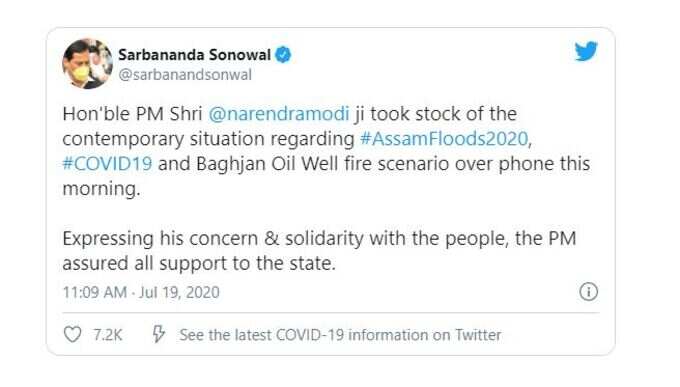Follow the #AssamFloods2020 hashtag
The height and width of the screenshot is (387, 680).
[444, 139]
